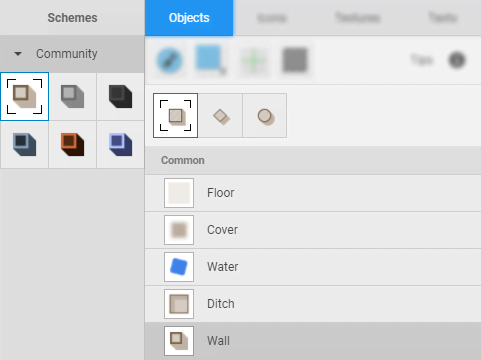Image resolution: width=481 pixels, height=360 pixels.
Task: Choose the orange and brown scheme
Action: tap(73, 145)
